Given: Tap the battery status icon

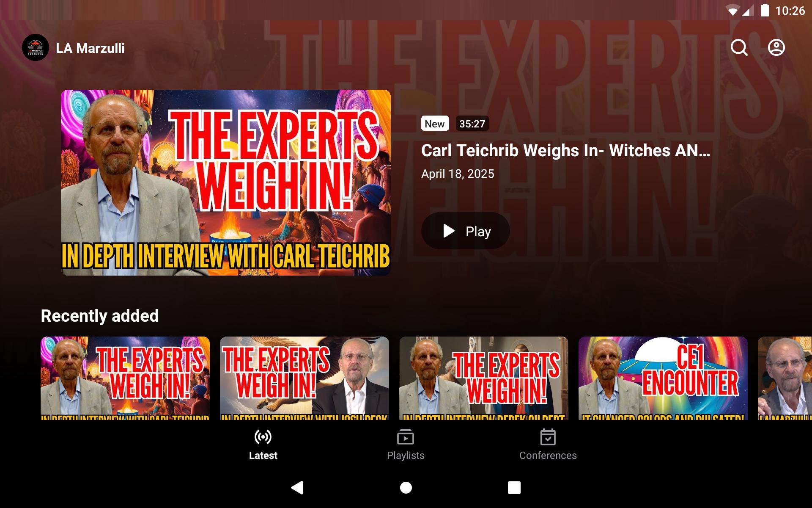Looking at the screenshot, I should click(765, 10).
